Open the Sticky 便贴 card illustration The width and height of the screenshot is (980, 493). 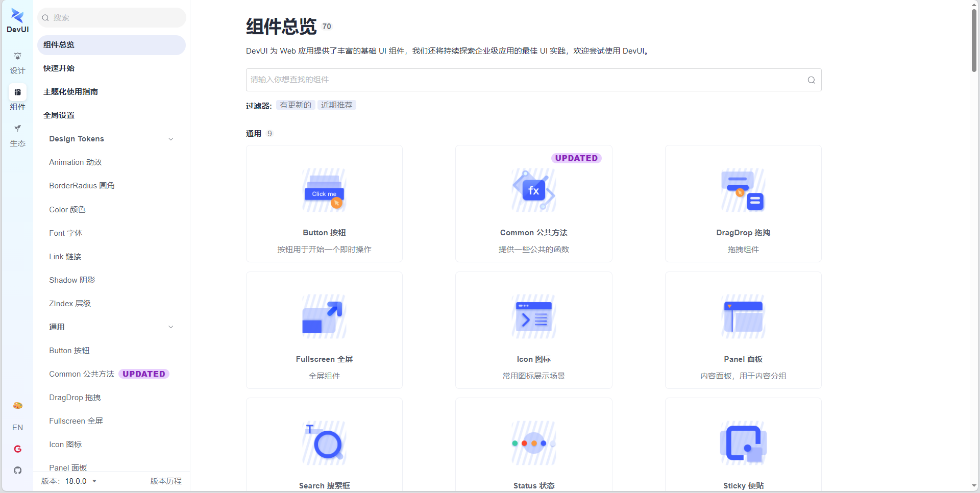tap(743, 443)
